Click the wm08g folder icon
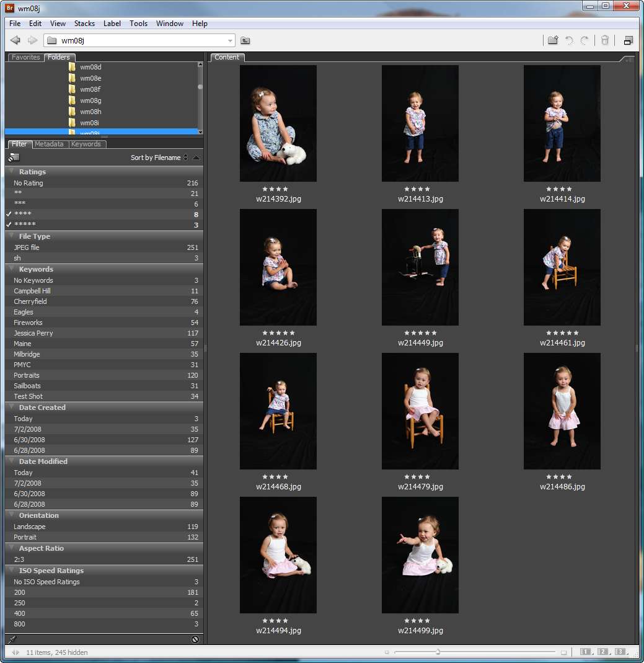 (73, 100)
